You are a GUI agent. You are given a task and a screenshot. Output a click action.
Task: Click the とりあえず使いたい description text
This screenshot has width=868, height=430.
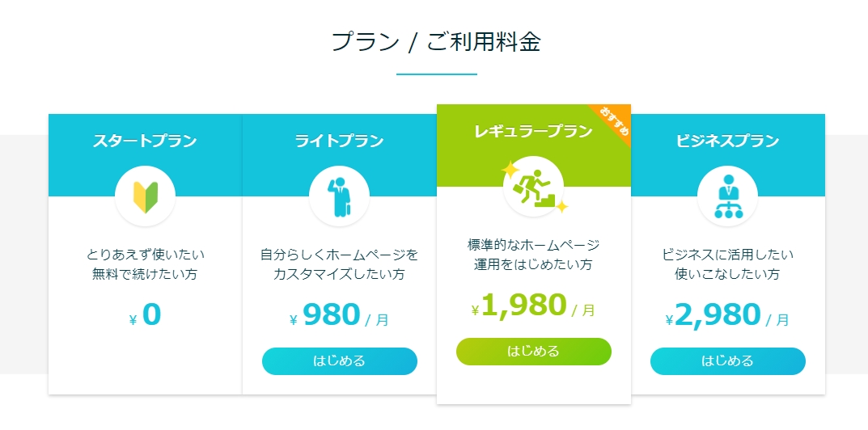click(x=145, y=255)
